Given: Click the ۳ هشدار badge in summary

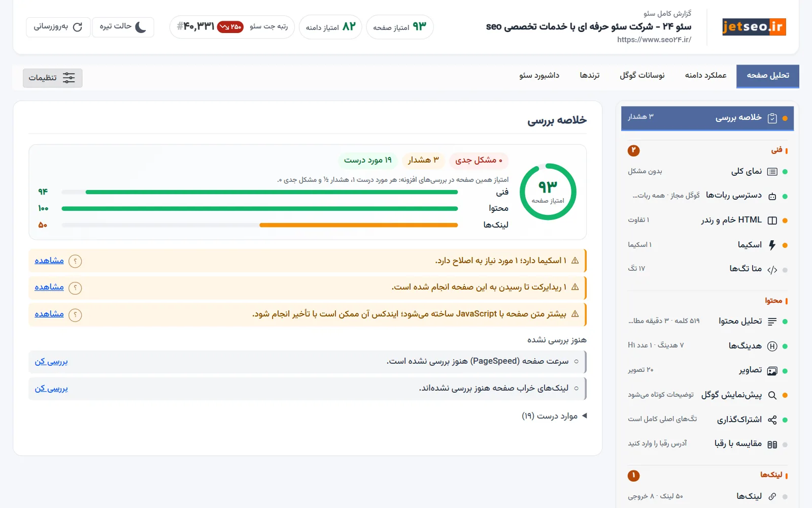Looking at the screenshot, I should point(423,161).
